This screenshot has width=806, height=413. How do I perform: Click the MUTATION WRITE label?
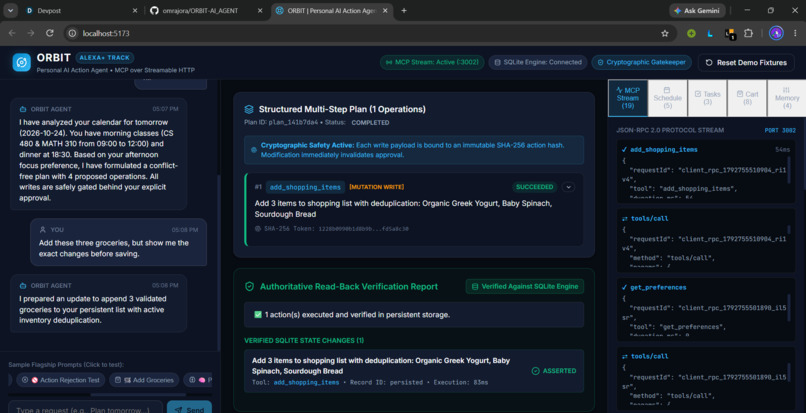(x=376, y=187)
